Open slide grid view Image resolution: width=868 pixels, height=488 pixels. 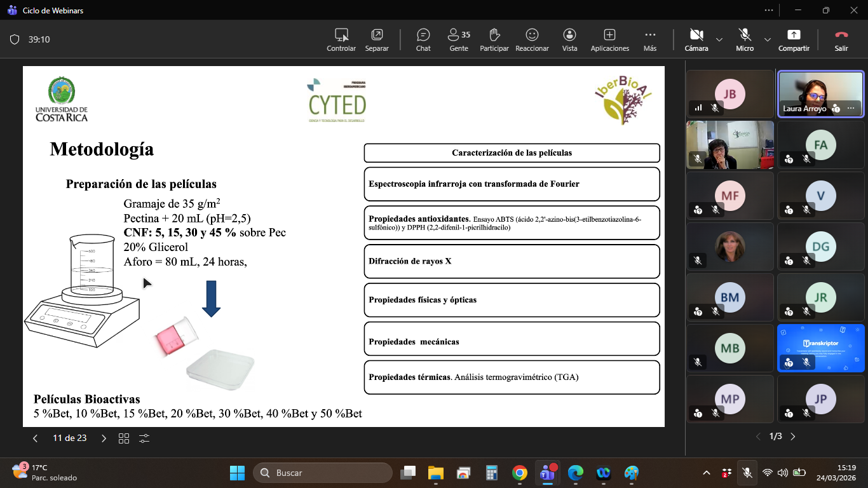coord(124,438)
